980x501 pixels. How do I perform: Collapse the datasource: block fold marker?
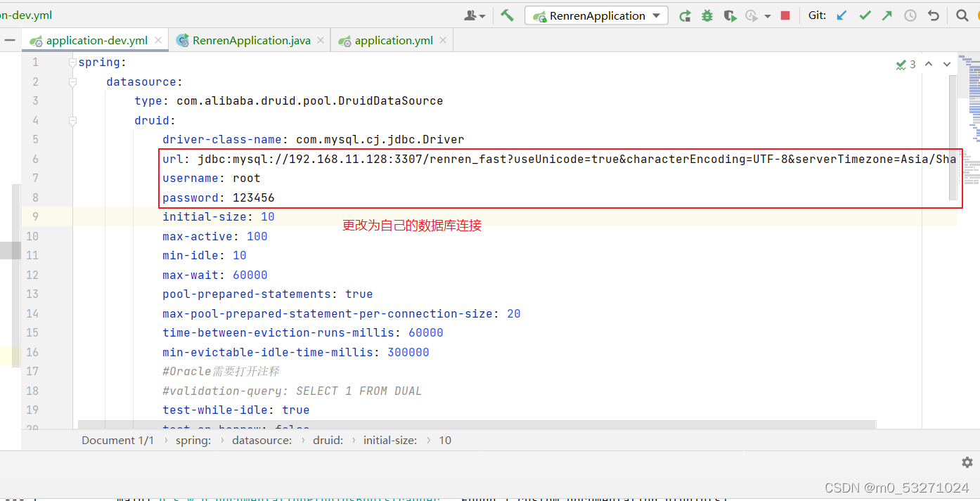[x=72, y=82]
